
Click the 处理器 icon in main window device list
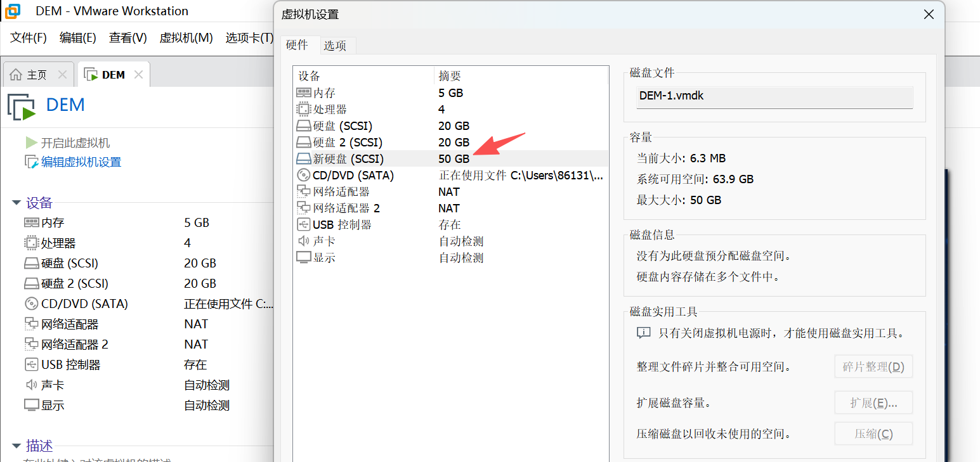click(x=31, y=243)
